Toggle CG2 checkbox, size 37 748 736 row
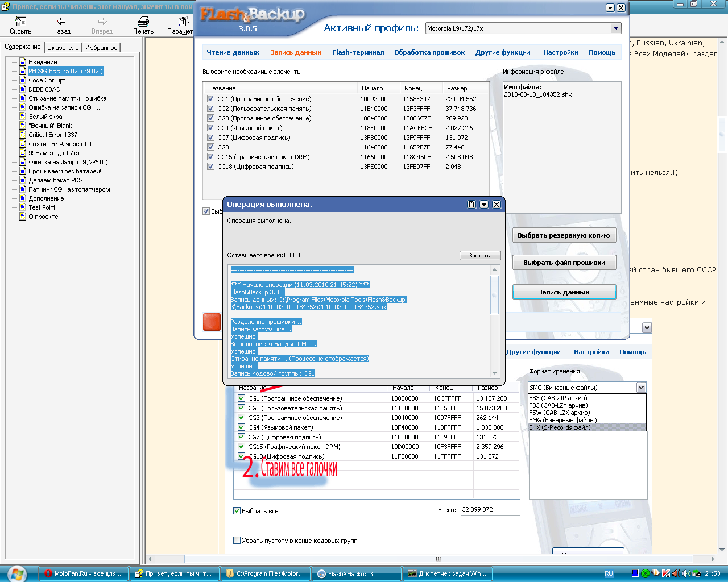The height and width of the screenshot is (582, 728). pyautogui.click(x=211, y=109)
